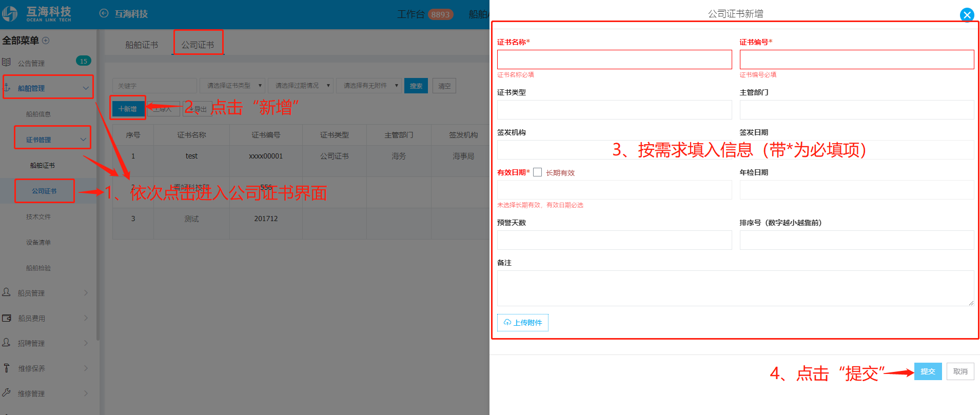Click the 清空 button
This screenshot has height=415, width=980.
[x=444, y=86]
